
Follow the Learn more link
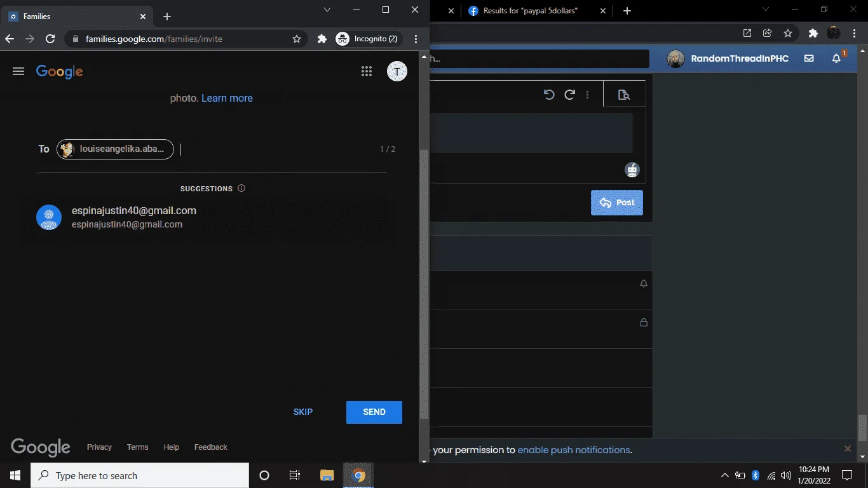[x=227, y=98]
